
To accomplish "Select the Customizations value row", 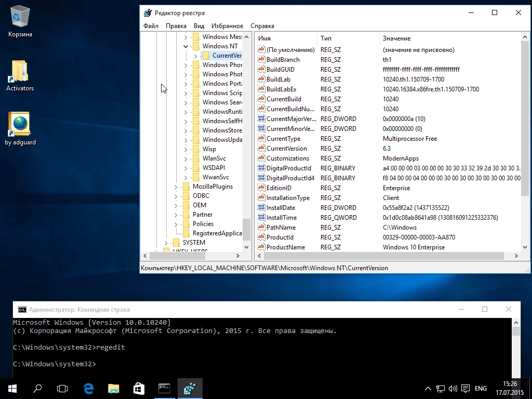I will [388, 158].
